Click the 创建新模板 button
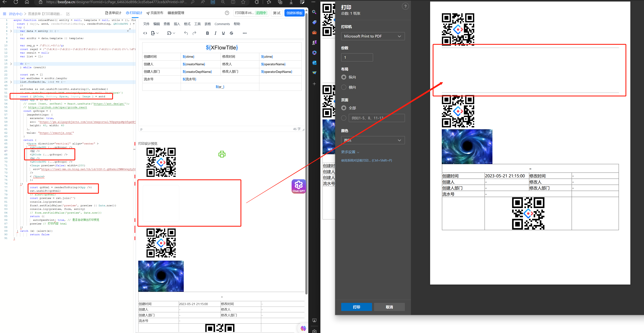This screenshot has height=333, width=644. 295,13
